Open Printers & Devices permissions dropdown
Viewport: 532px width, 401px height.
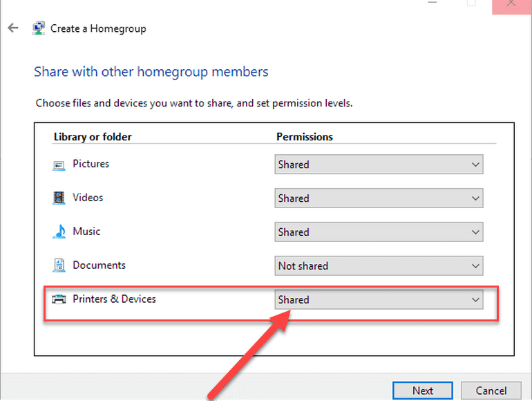coord(379,299)
